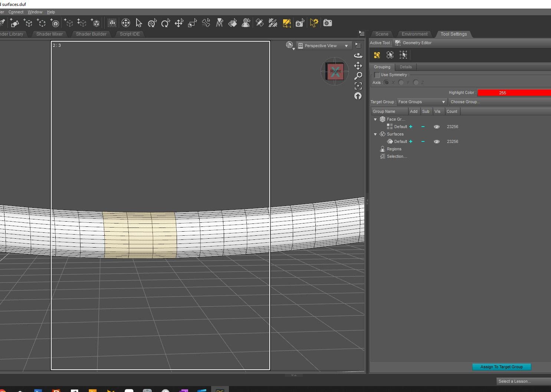Viewport: 551px width, 392px height.
Task: Switch to the Script IDE tab
Action: [129, 34]
